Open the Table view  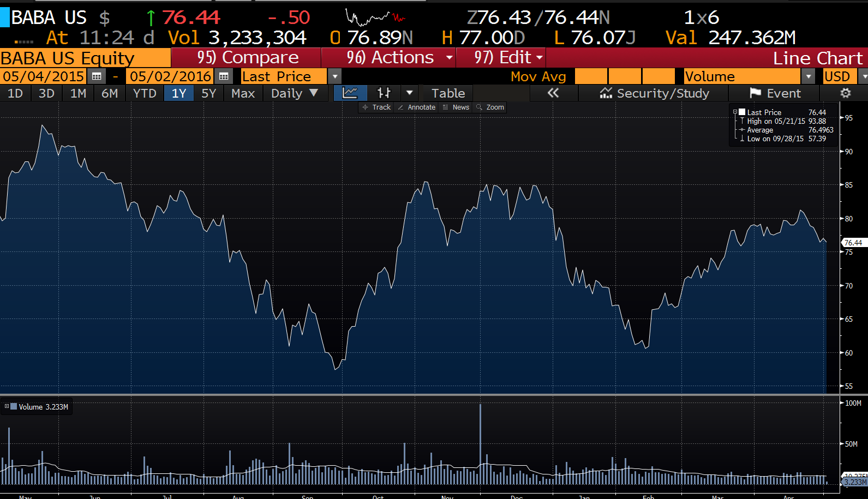pyautogui.click(x=448, y=93)
